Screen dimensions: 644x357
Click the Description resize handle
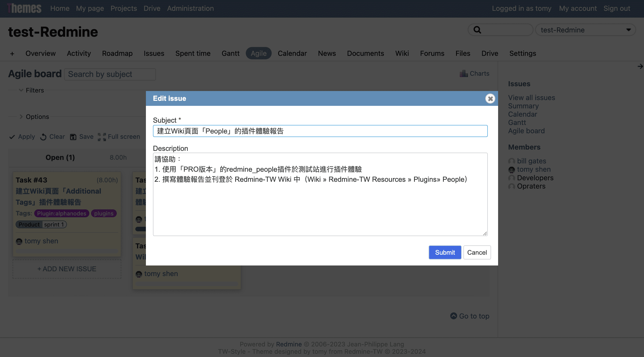(485, 233)
